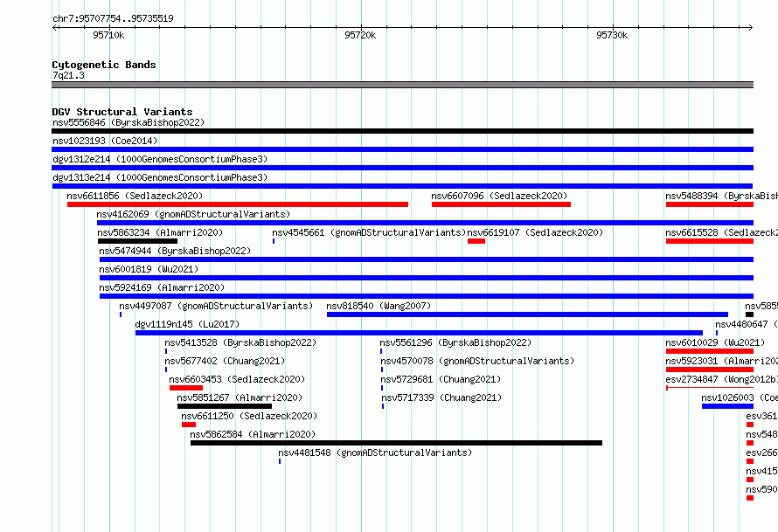Select the long black nsv5862584 bar
This screenshot has width=778, height=532.
tap(397, 443)
